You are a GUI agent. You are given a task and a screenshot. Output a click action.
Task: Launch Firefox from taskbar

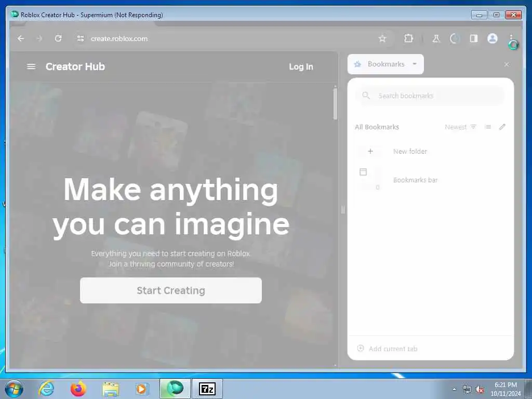click(x=78, y=389)
